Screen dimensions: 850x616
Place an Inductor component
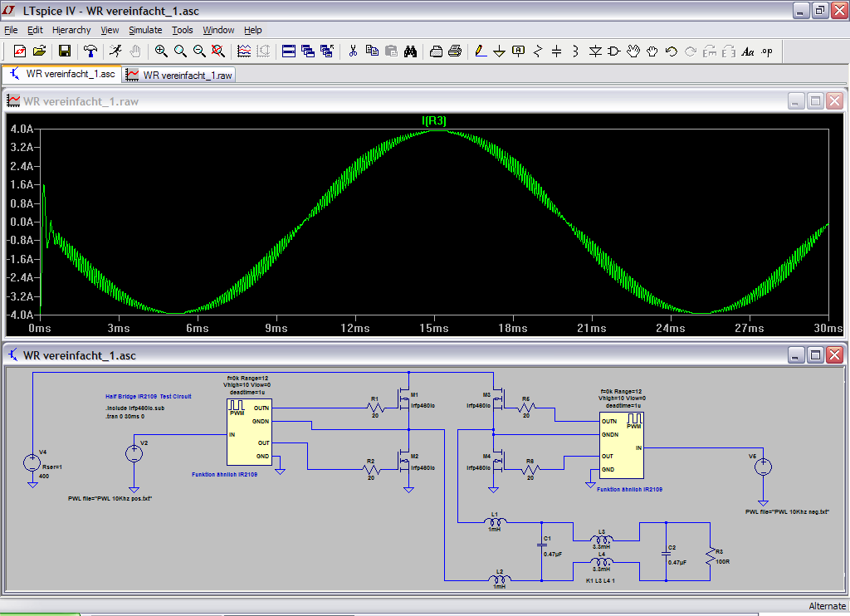click(576, 51)
